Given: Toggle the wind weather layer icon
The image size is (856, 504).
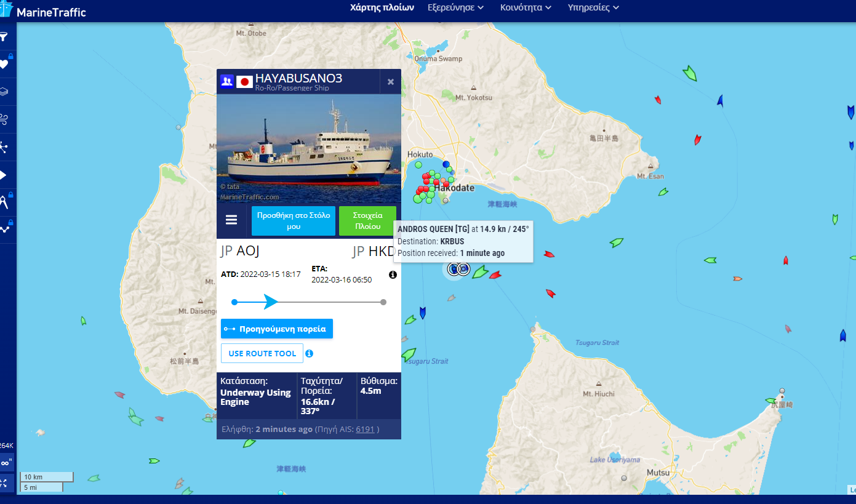Looking at the screenshot, I should click(4, 119).
